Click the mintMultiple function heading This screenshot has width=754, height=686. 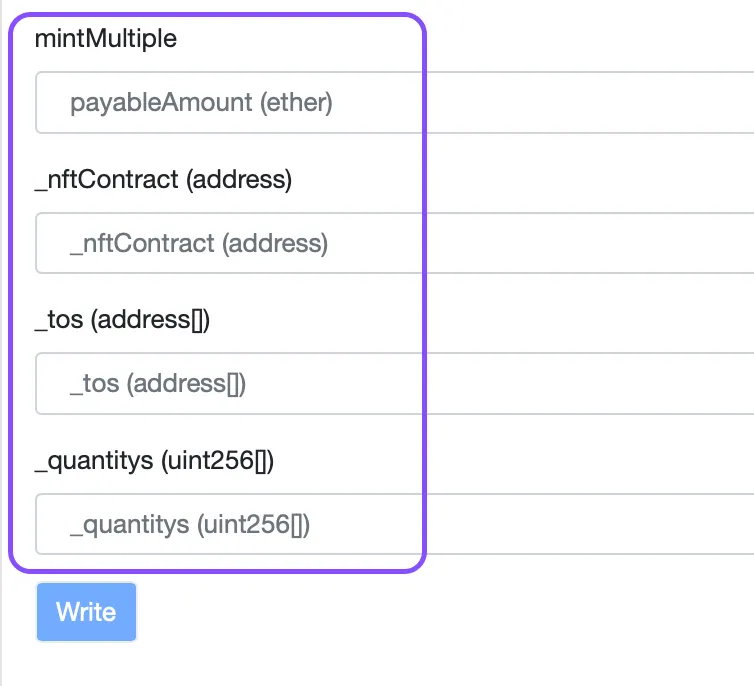coord(105,39)
